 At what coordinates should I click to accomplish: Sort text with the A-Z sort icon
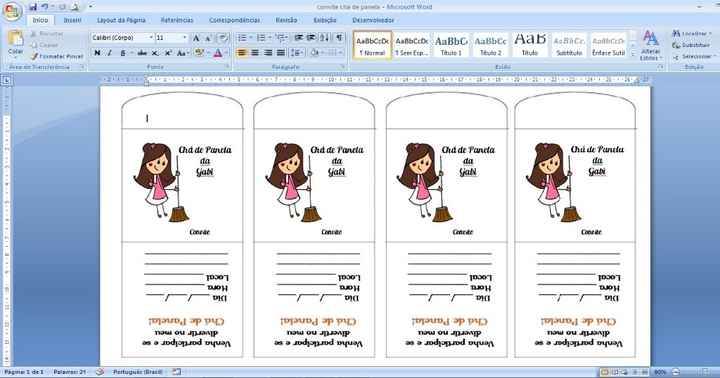(325, 38)
